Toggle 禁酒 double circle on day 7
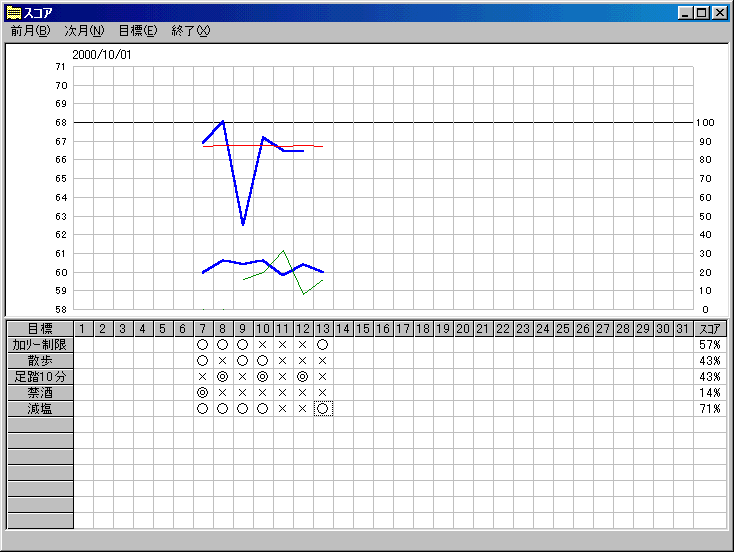734x552 pixels. pyautogui.click(x=202, y=393)
